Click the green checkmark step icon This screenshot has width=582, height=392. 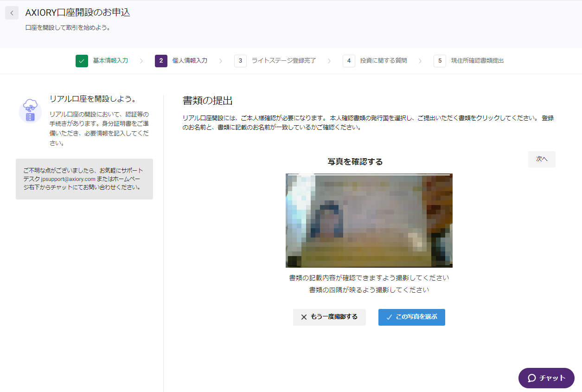tap(82, 61)
